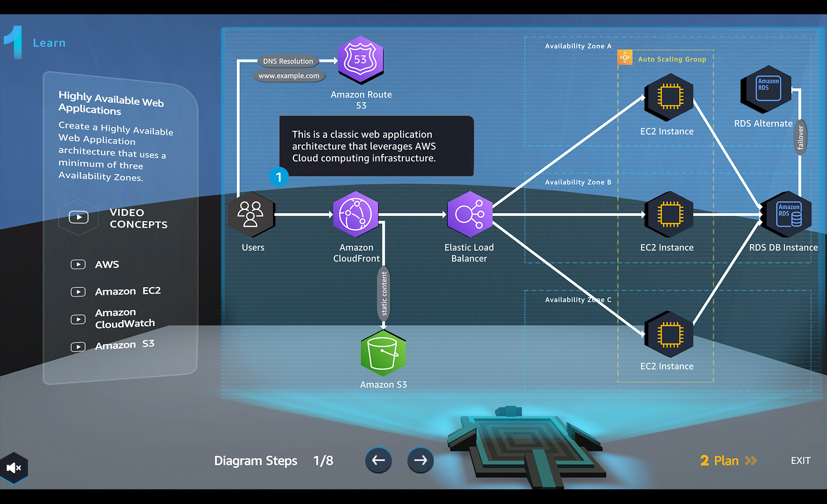This screenshot has height=504, width=827.
Task: Toggle the sound mute button
Action: [14, 468]
